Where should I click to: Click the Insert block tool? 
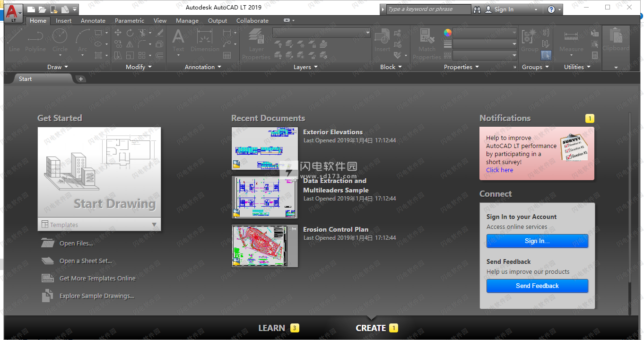point(382,41)
